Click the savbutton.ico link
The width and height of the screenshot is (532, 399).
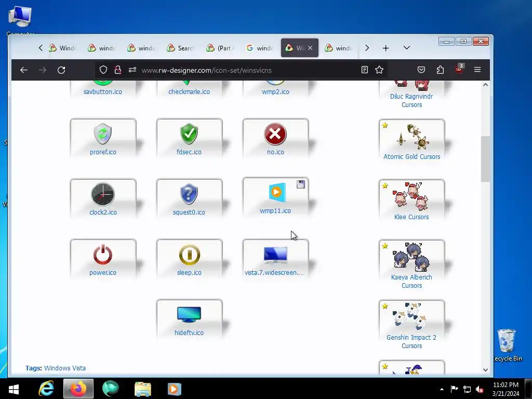(x=103, y=91)
